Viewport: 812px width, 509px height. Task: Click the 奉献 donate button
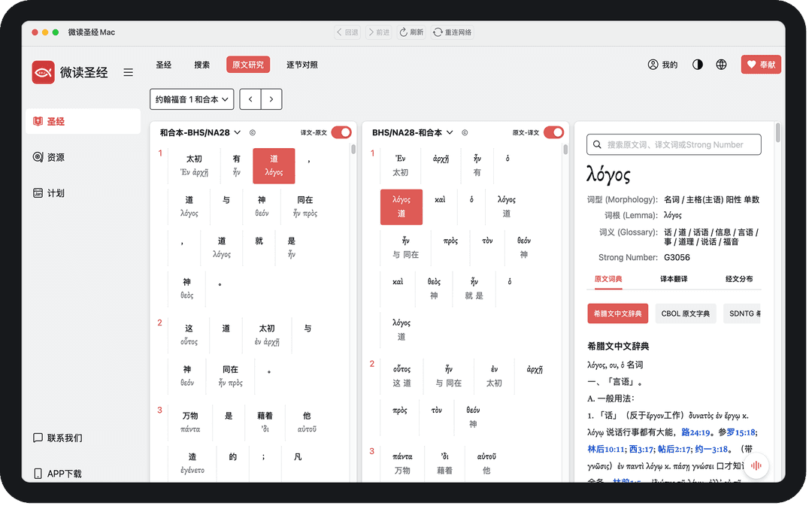coord(761,65)
